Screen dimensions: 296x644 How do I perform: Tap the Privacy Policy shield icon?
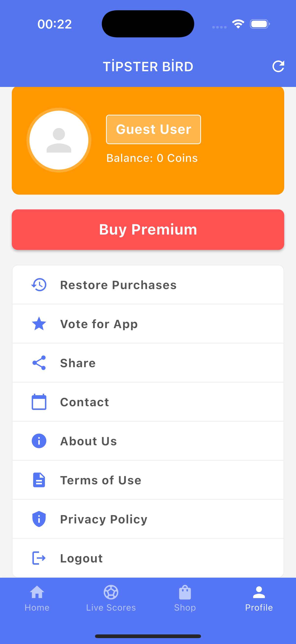coord(39,519)
